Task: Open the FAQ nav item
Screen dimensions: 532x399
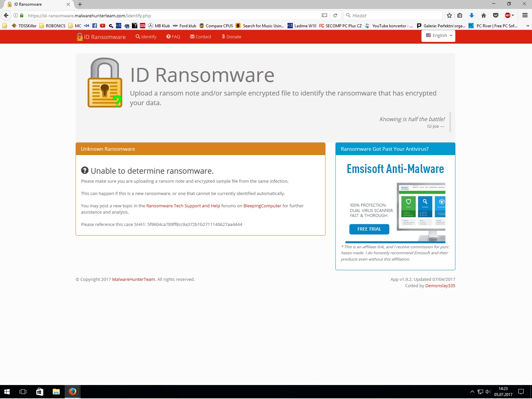Action: pos(173,37)
